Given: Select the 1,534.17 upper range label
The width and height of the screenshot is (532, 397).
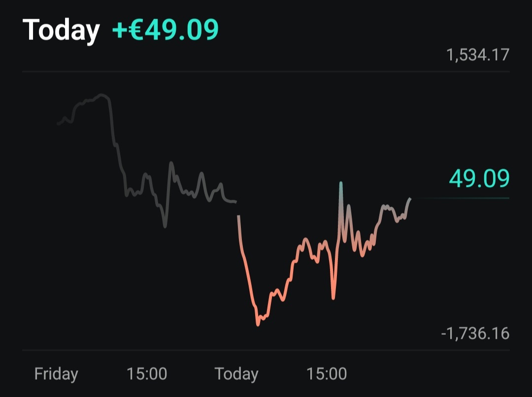Looking at the screenshot, I should 477,55.
